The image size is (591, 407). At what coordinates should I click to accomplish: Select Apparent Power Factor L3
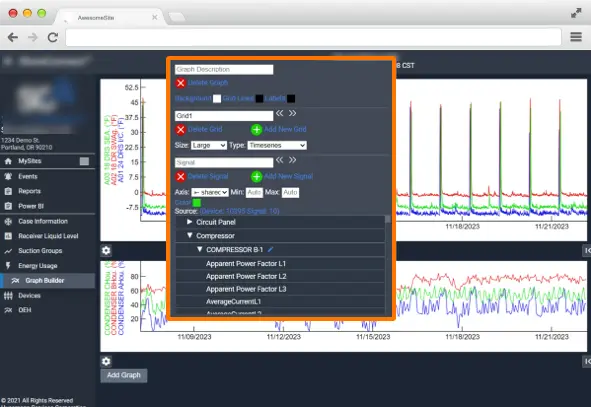click(x=280, y=289)
